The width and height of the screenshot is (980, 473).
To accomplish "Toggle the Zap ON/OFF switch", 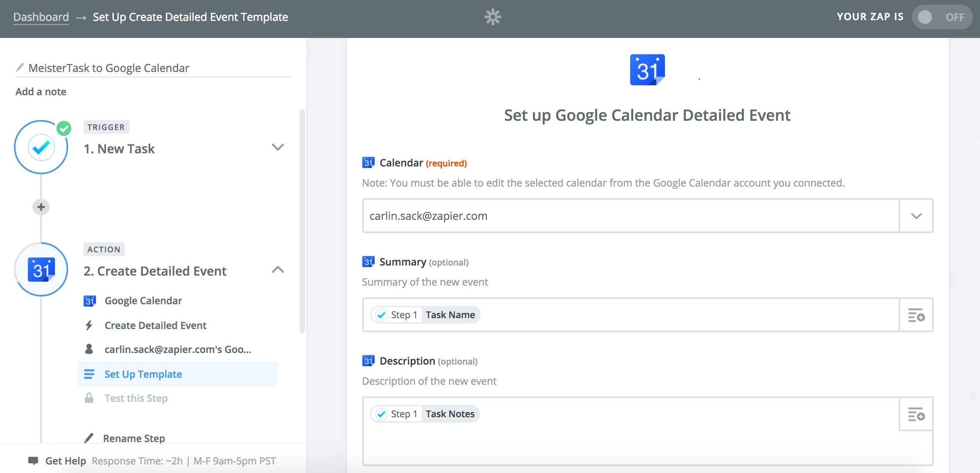I will pos(942,17).
